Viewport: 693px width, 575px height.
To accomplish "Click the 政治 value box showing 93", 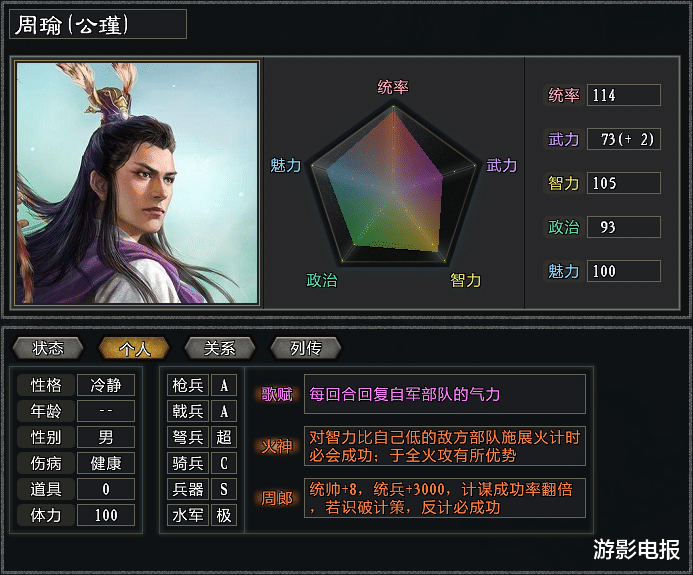I will tap(624, 227).
